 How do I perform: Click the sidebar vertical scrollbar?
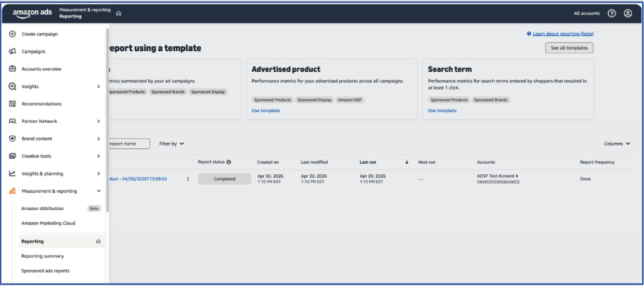pos(108,119)
